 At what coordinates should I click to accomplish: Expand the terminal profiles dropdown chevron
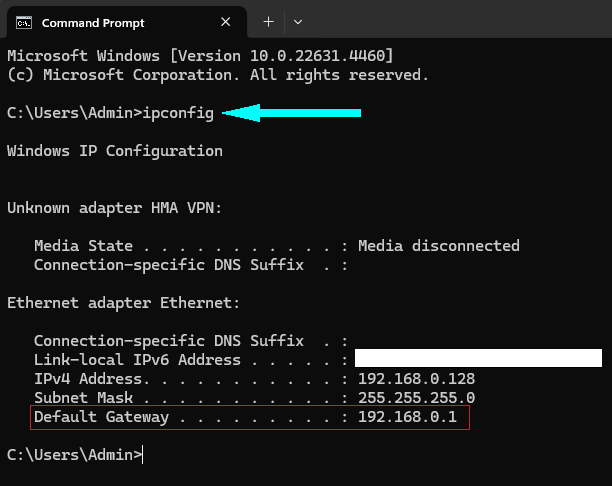coord(298,22)
